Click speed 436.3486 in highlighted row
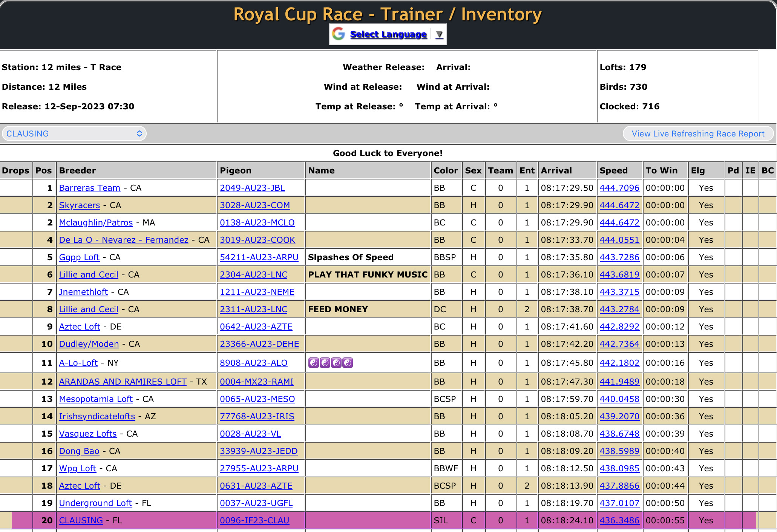Viewport: 777px width, 532px height. tap(619, 520)
